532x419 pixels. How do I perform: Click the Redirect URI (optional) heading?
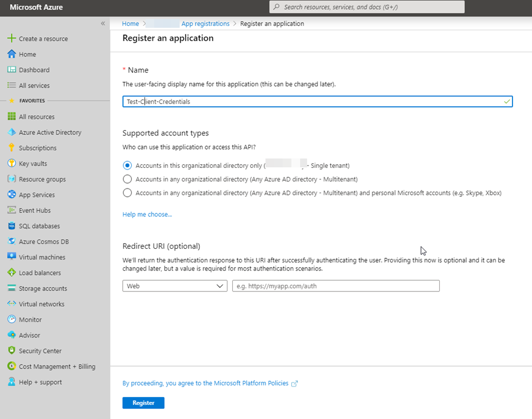[161, 246]
